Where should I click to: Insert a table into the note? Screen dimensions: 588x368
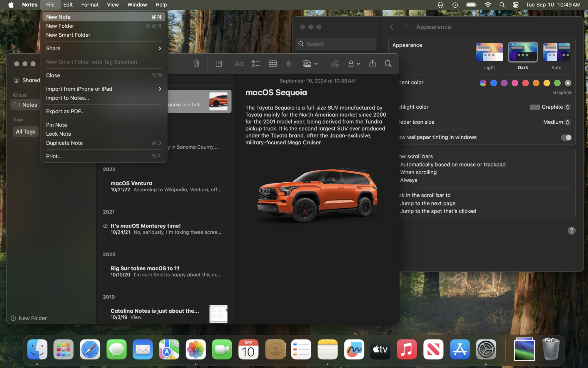[273, 64]
